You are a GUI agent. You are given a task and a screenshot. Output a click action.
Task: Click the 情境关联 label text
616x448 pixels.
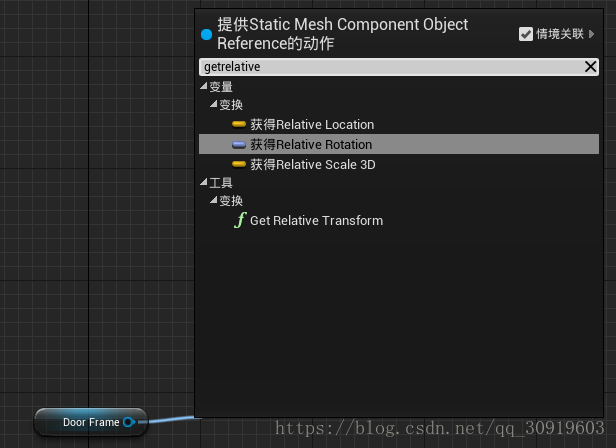tap(560, 34)
